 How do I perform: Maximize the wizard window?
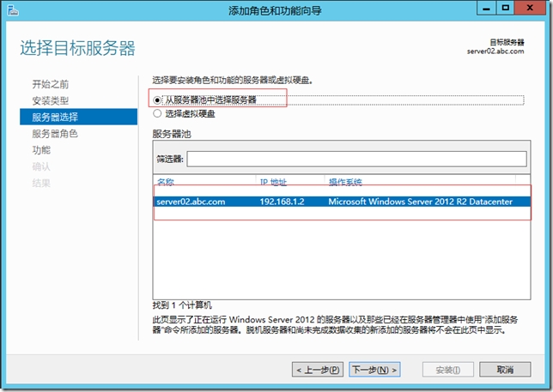click(506, 8)
